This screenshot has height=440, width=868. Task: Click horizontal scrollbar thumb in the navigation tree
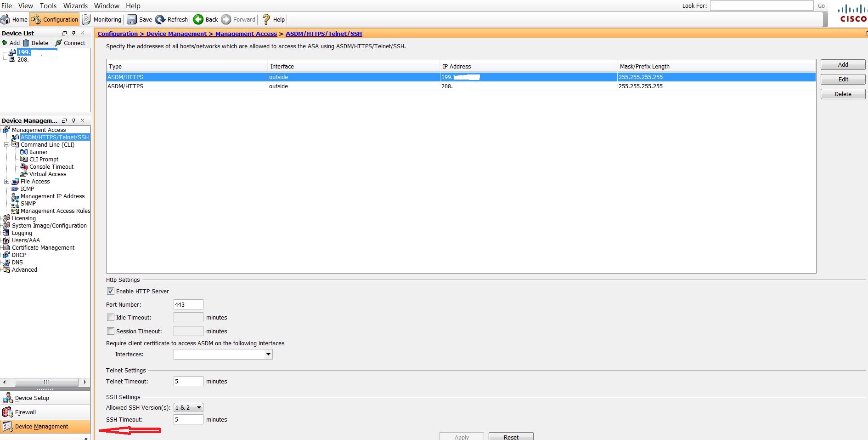(46, 382)
